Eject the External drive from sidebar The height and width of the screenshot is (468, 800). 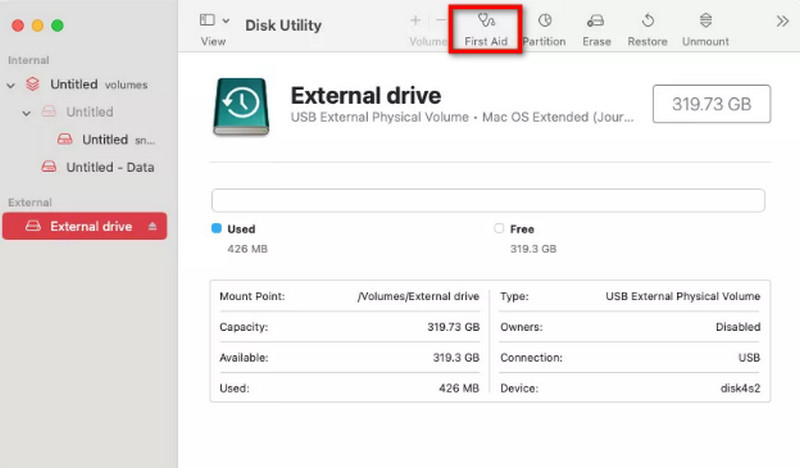[153, 227]
